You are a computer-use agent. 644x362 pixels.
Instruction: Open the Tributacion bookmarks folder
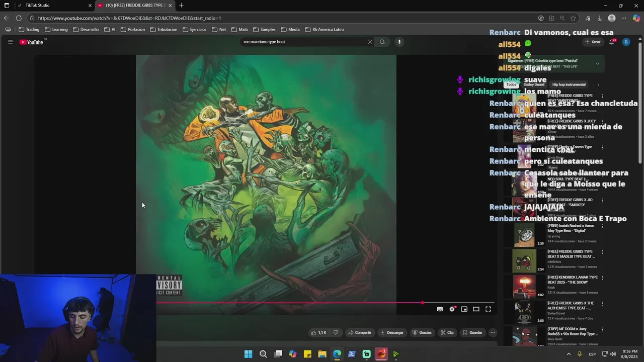coord(164,30)
